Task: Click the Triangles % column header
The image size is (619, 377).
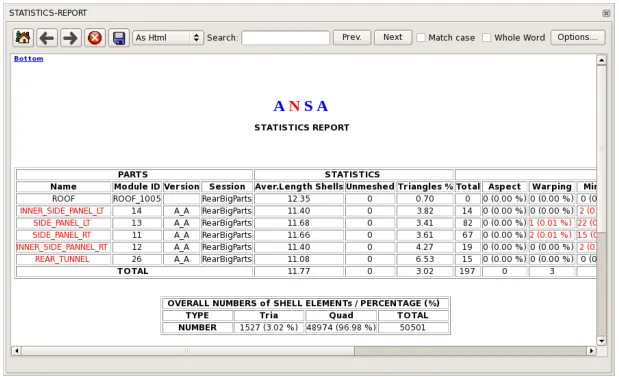Action: coord(425,187)
